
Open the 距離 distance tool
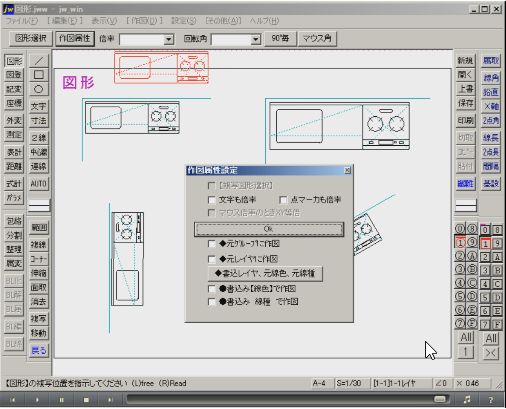[14, 166]
